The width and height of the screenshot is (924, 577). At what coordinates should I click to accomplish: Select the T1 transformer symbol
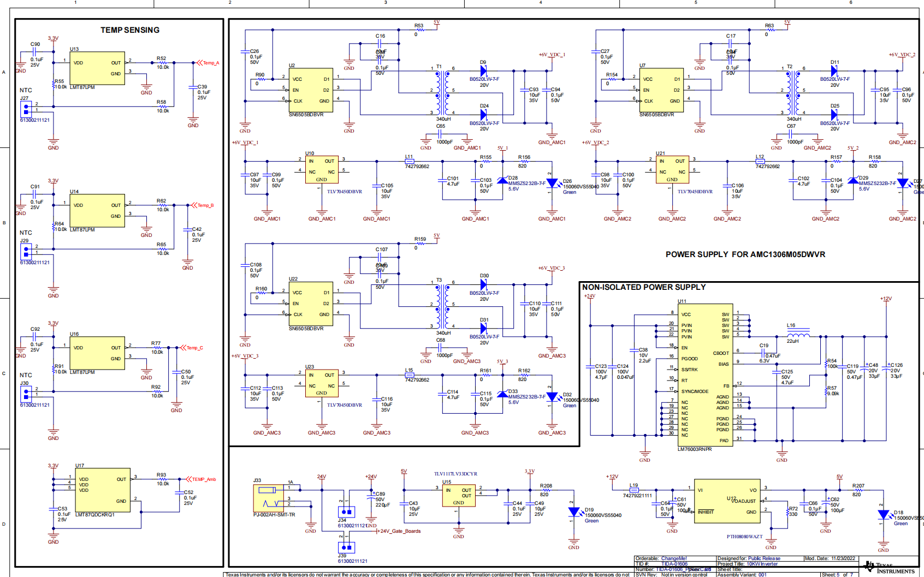pos(442,93)
